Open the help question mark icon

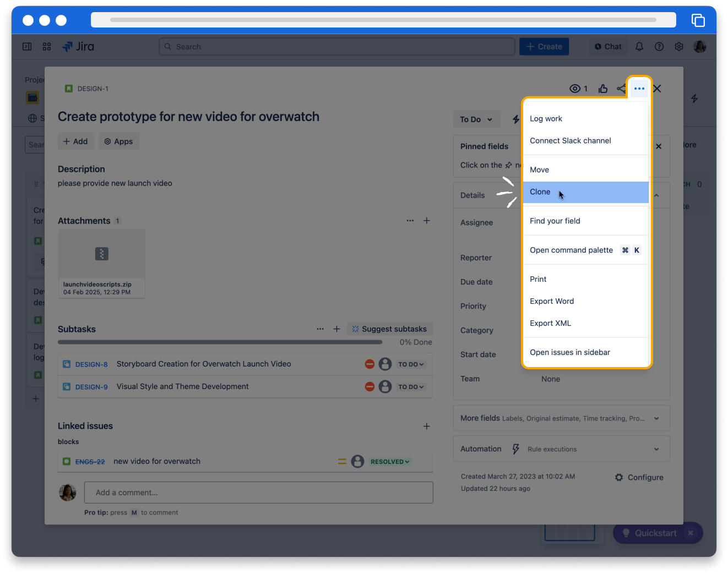[x=659, y=47]
